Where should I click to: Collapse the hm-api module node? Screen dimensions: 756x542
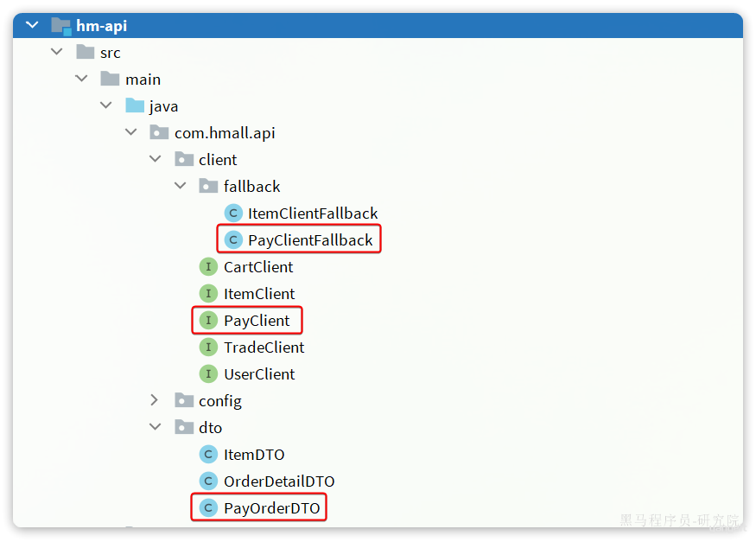pyautogui.click(x=32, y=24)
